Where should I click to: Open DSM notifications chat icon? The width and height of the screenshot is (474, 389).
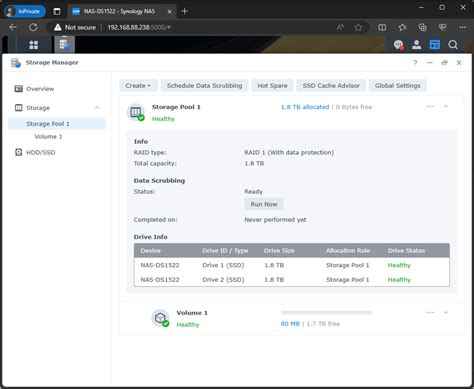tap(398, 45)
